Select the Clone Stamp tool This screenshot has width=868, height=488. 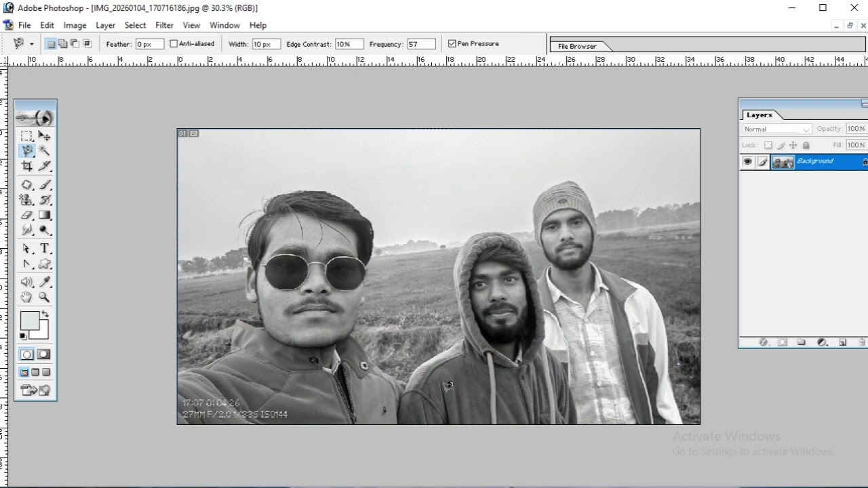click(26, 200)
